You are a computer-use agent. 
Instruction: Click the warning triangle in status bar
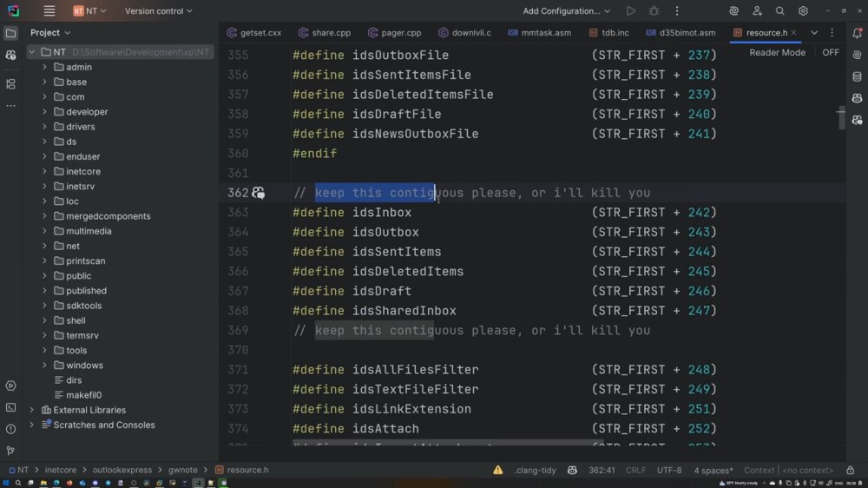tap(498, 470)
